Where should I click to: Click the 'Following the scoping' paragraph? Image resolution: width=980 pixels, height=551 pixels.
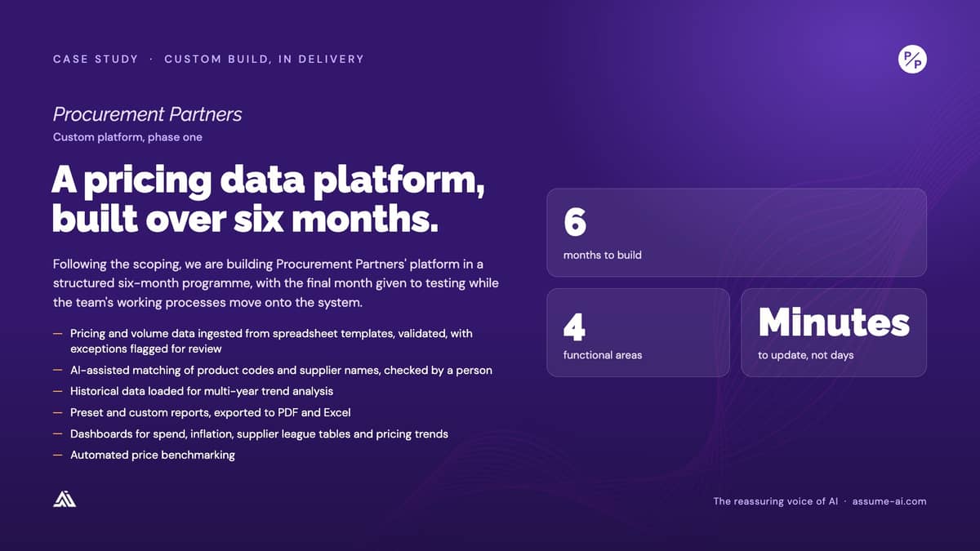click(276, 284)
